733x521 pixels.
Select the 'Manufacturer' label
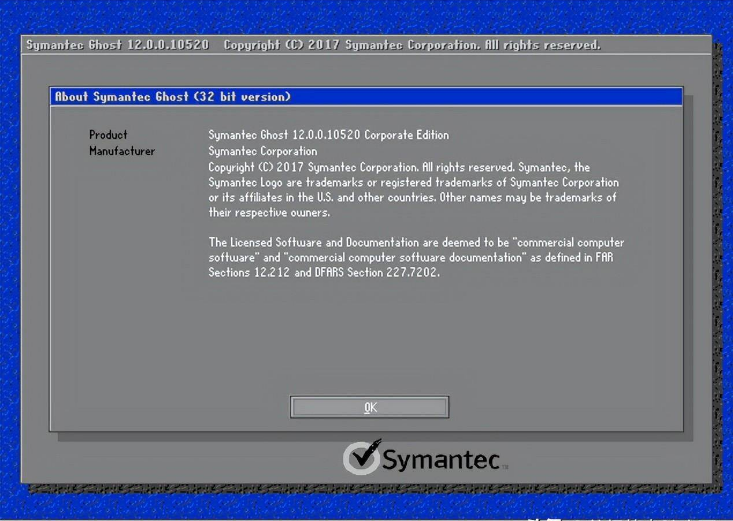(122, 151)
